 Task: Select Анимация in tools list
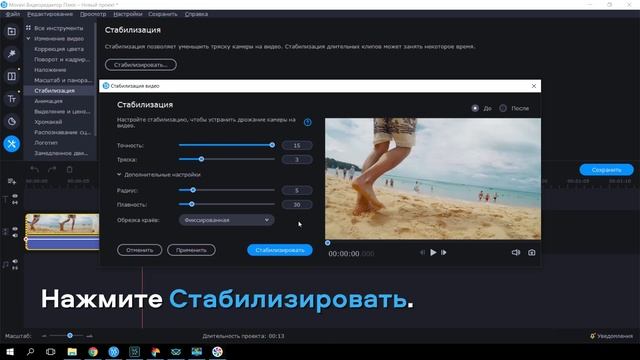click(49, 101)
